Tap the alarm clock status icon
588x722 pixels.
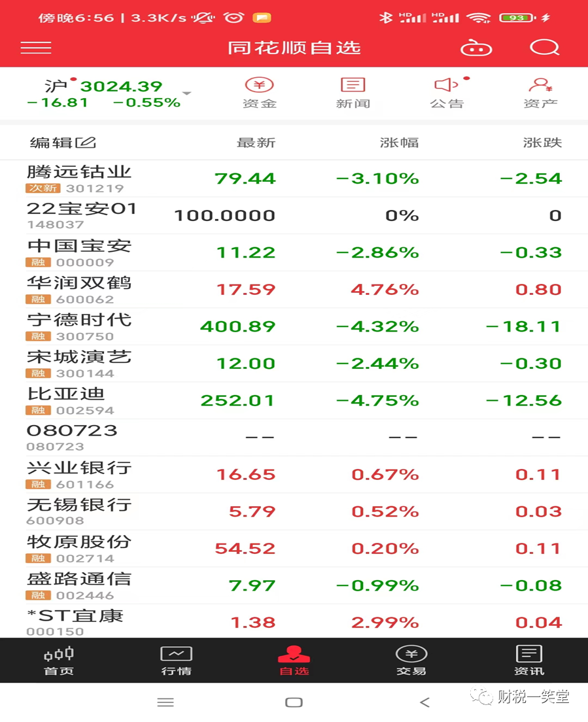coord(233,18)
